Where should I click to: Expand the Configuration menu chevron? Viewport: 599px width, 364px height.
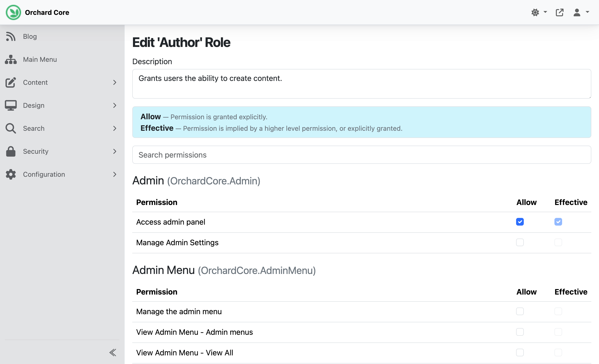coord(115,174)
